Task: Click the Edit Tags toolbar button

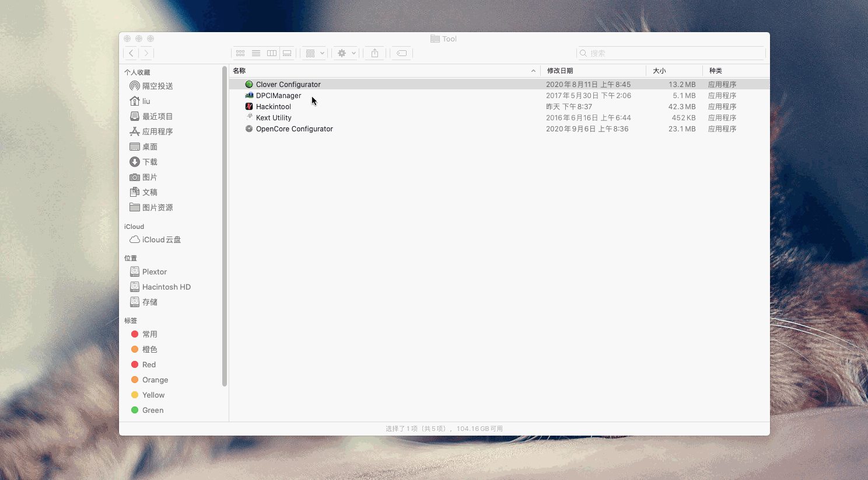Action: click(x=402, y=53)
